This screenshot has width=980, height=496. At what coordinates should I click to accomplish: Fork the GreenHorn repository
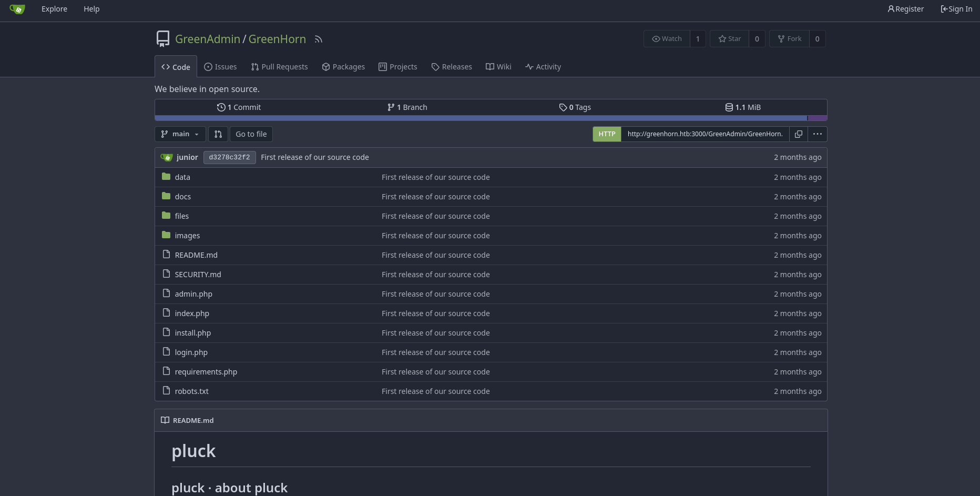tap(789, 39)
